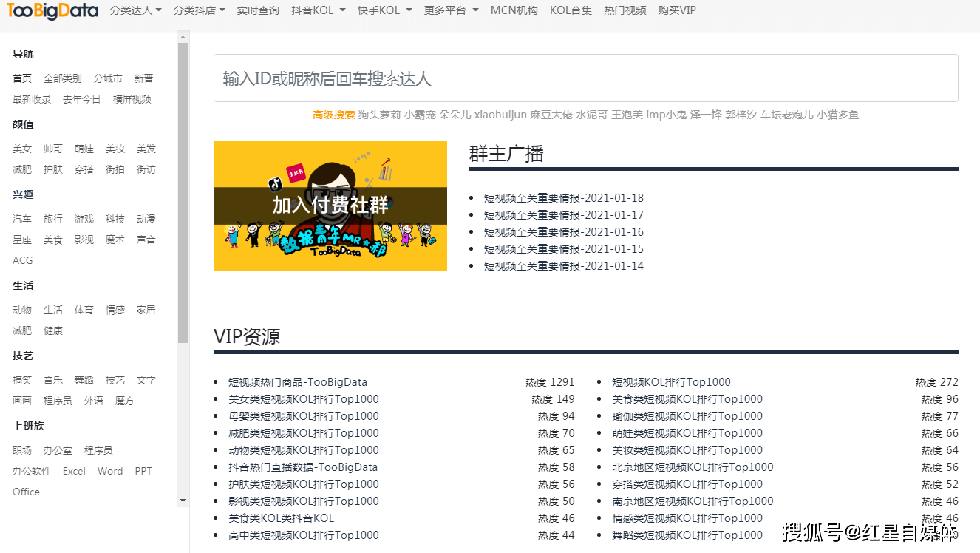
Task: Expand the 分类抖店 dropdown
Action: tap(199, 10)
